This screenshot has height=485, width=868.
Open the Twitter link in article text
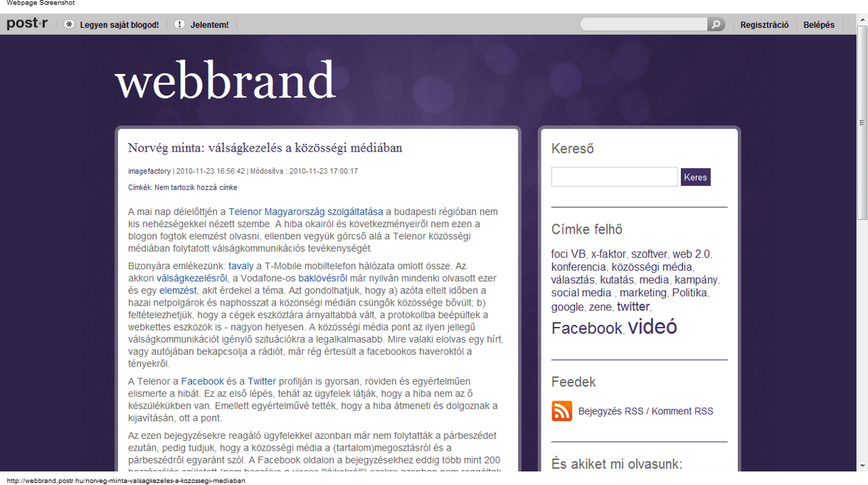tap(262, 381)
